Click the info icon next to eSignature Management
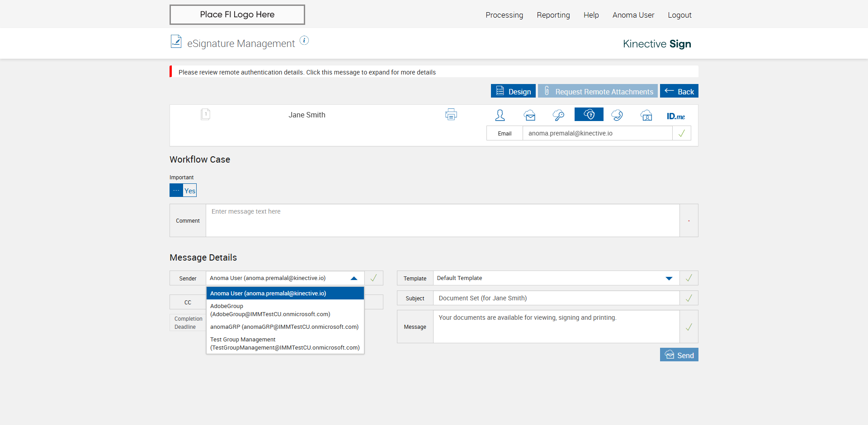Viewport: 868px width, 425px height. click(304, 41)
